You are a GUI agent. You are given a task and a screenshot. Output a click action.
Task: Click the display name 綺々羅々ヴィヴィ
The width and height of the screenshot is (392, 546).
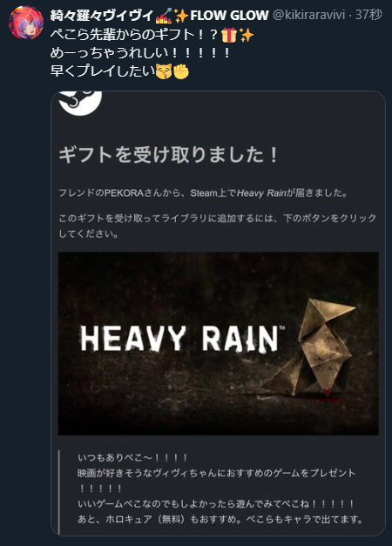(102, 16)
